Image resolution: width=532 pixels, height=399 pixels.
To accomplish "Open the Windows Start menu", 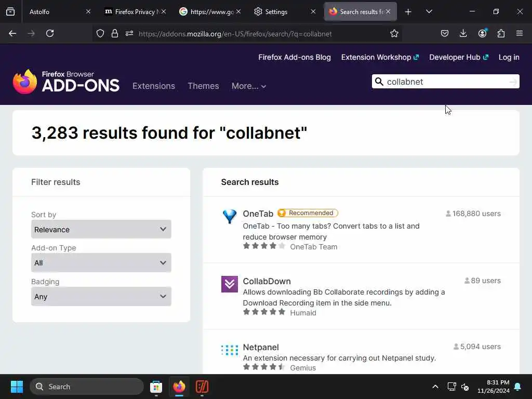I will (x=17, y=387).
